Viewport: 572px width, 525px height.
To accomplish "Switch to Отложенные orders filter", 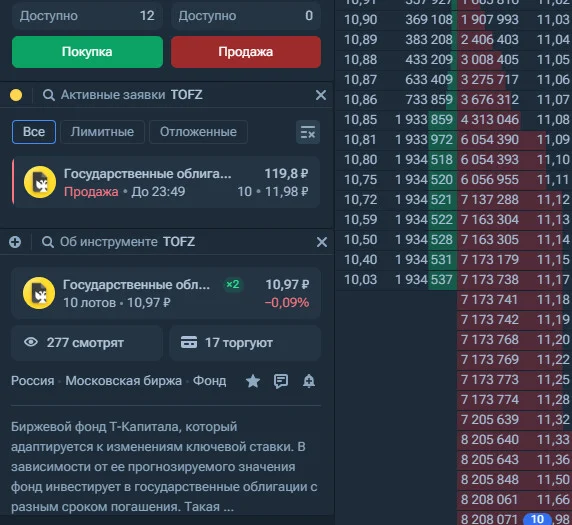I will click(x=198, y=132).
